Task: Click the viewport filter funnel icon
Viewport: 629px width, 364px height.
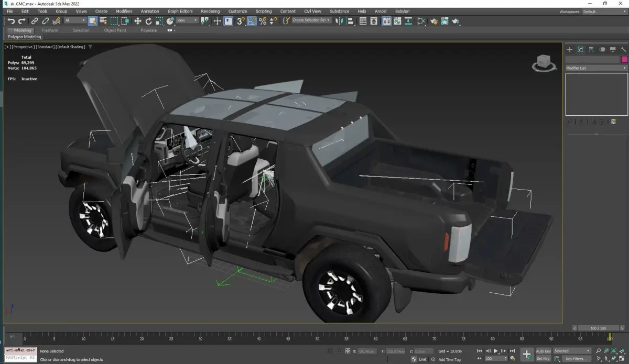Action: tap(90, 47)
